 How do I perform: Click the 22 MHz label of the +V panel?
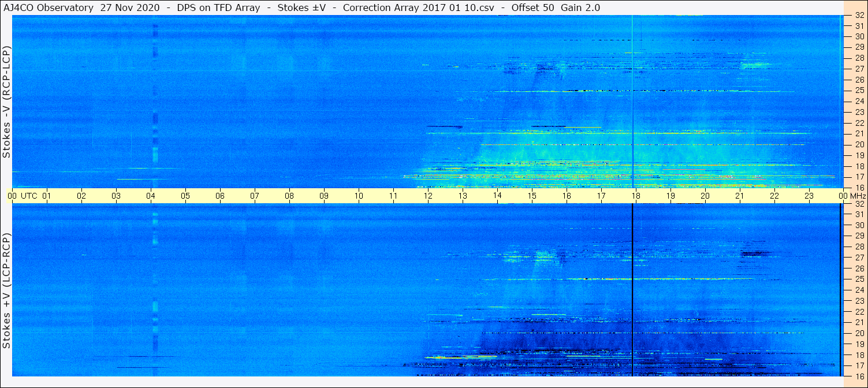tap(859, 312)
